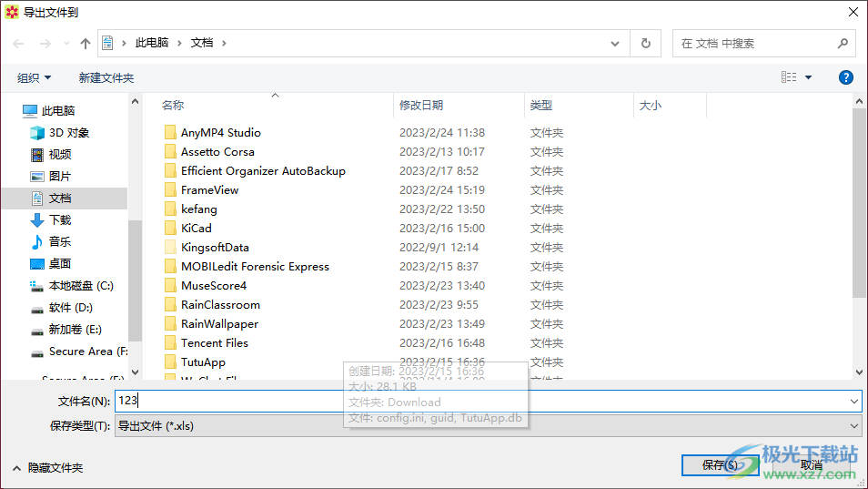Open 图片 in the sidebar
Image resolution: width=868 pixels, height=489 pixels.
[51, 177]
